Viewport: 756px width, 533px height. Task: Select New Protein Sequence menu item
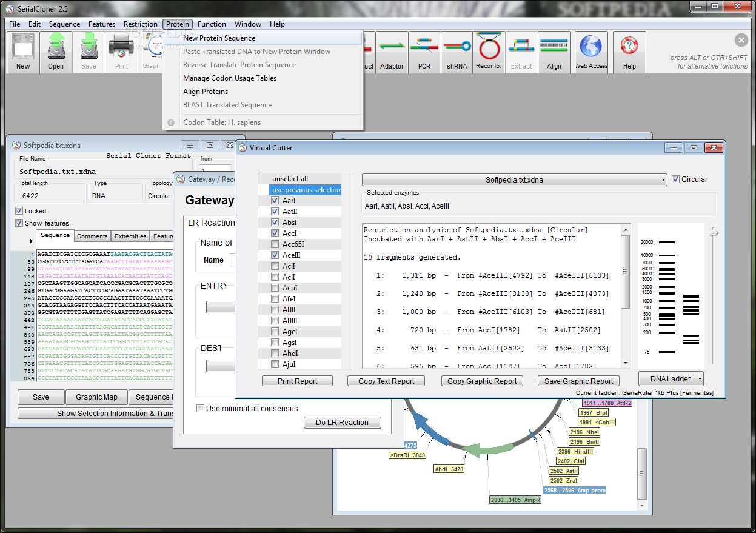pyautogui.click(x=263, y=38)
